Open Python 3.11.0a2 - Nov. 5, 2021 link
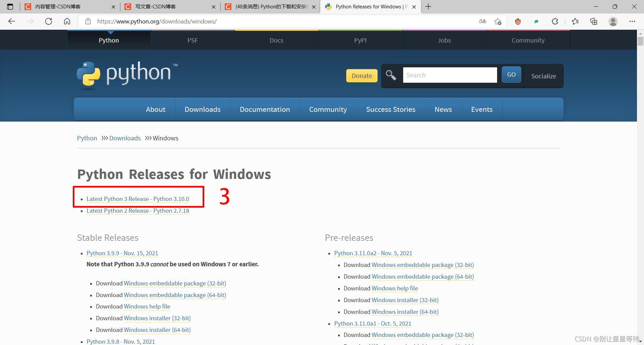 373,253
